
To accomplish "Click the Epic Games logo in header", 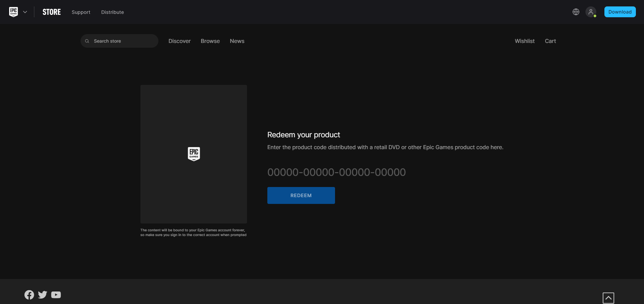I will pyautogui.click(x=14, y=12).
